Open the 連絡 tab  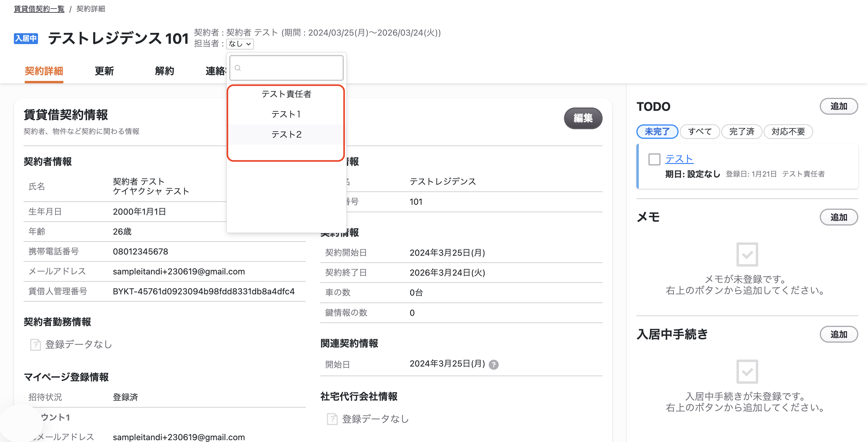click(216, 71)
